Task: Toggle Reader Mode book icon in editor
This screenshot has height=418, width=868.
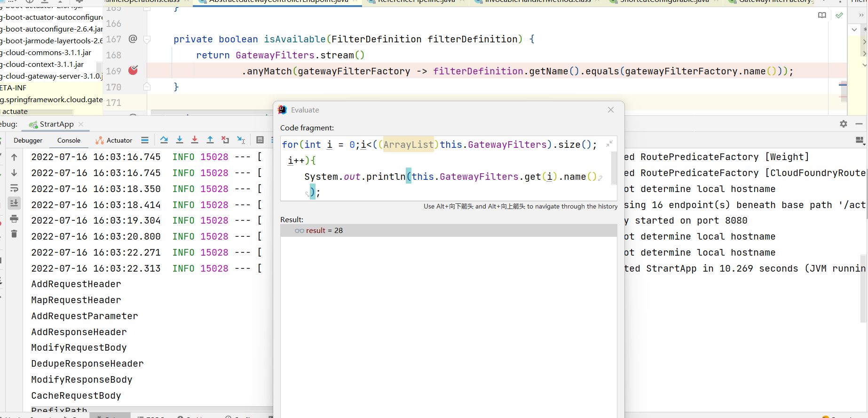Action: point(822,16)
